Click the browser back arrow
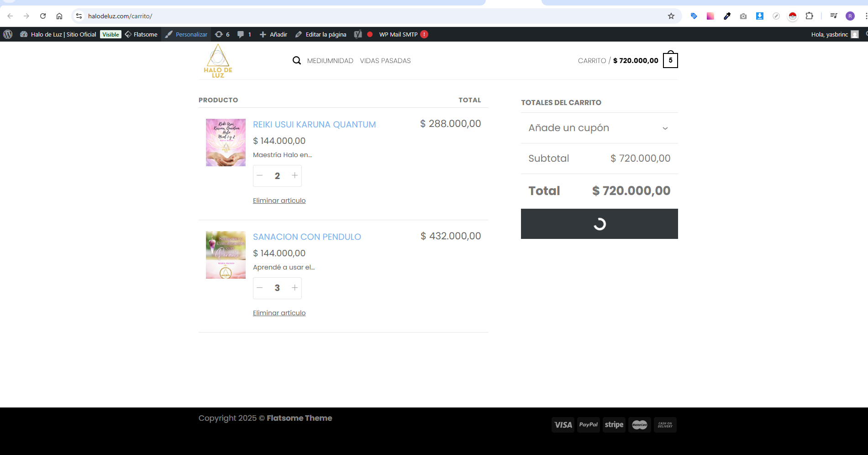This screenshot has height=455, width=868. (x=10, y=16)
